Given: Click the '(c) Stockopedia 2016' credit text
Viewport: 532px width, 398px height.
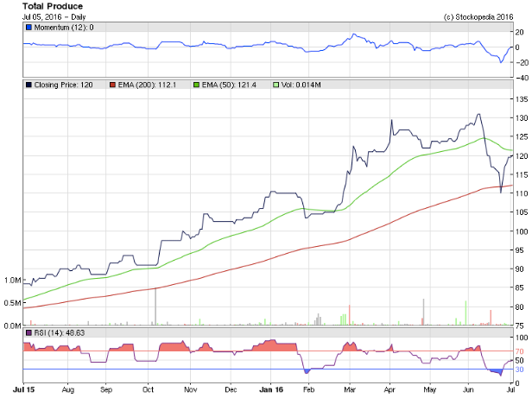Looking at the screenshot, I should pos(478,17).
